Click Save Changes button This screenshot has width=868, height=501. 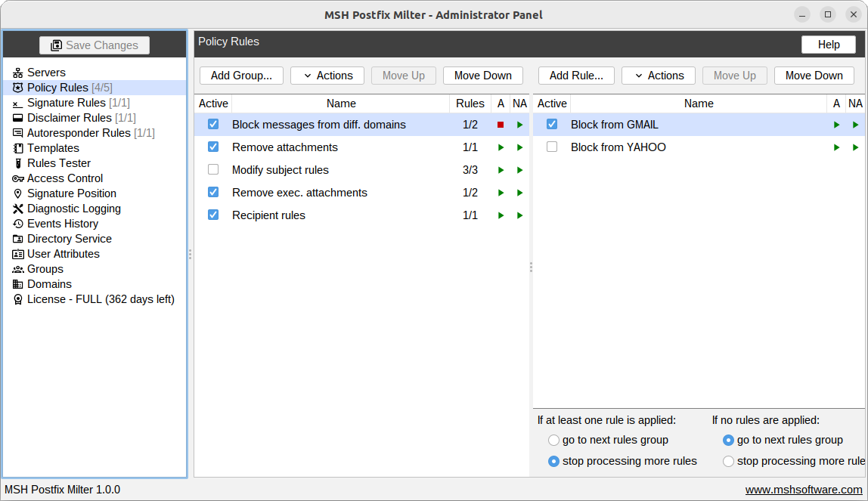coord(94,45)
